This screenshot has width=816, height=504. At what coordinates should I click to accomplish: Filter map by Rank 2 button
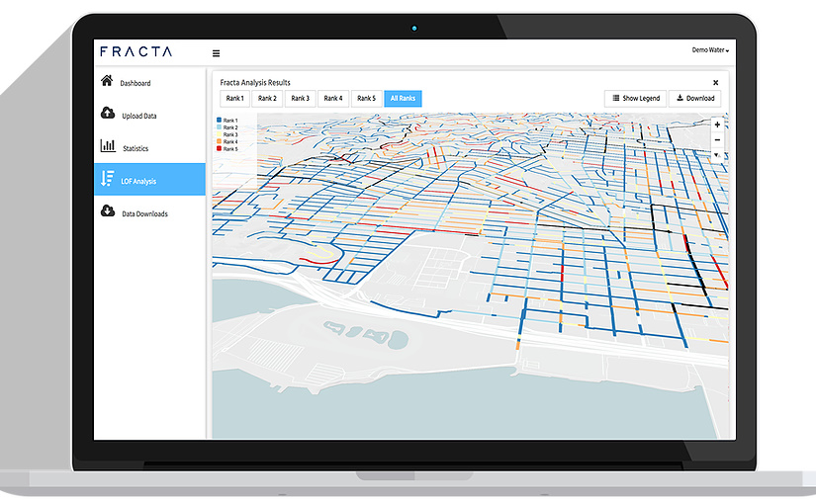coord(267,98)
